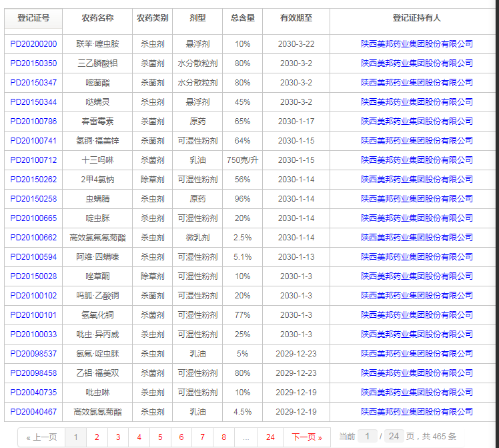Select certificate PD20150262
The height and width of the screenshot is (448, 499).
pyautogui.click(x=33, y=180)
